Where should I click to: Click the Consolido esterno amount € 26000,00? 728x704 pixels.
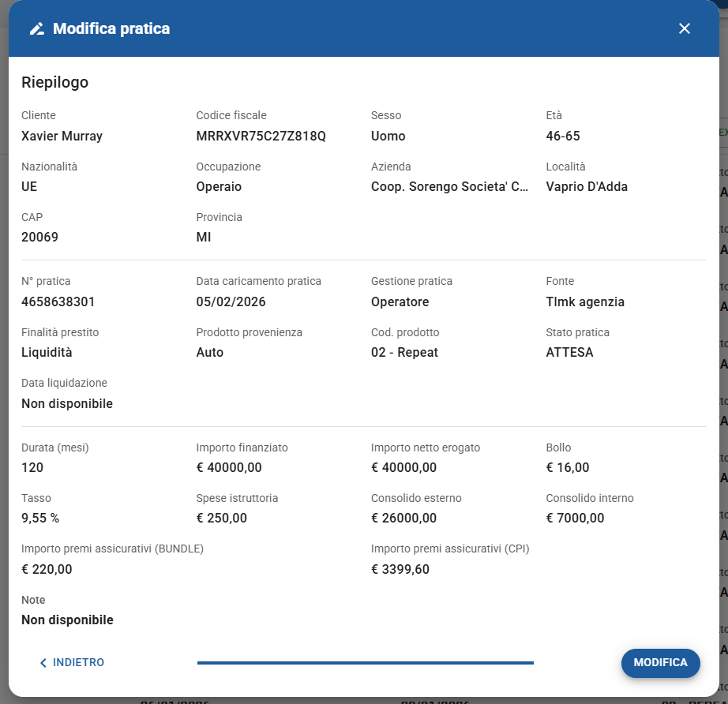tap(403, 519)
